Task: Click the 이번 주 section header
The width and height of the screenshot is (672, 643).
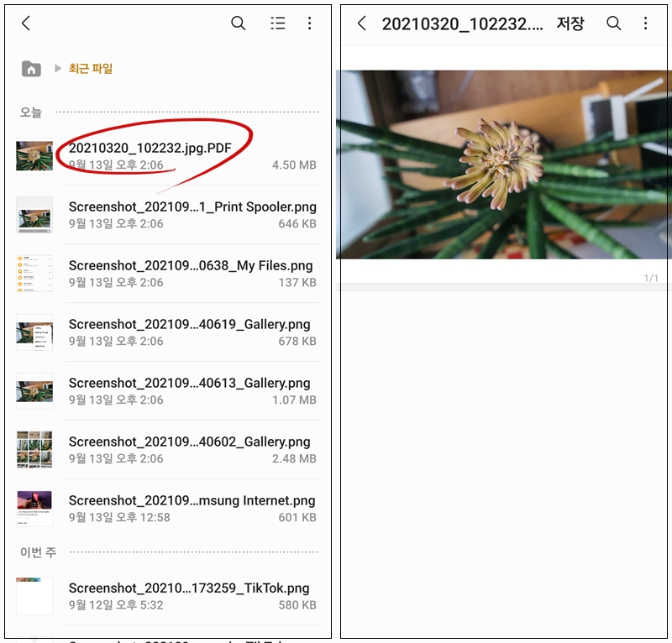Action: tap(38, 552)
